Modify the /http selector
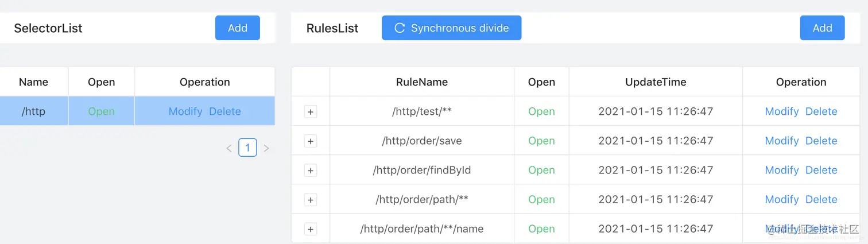Image resolution: width=868 pixels, height=244 pixels. 185,111
